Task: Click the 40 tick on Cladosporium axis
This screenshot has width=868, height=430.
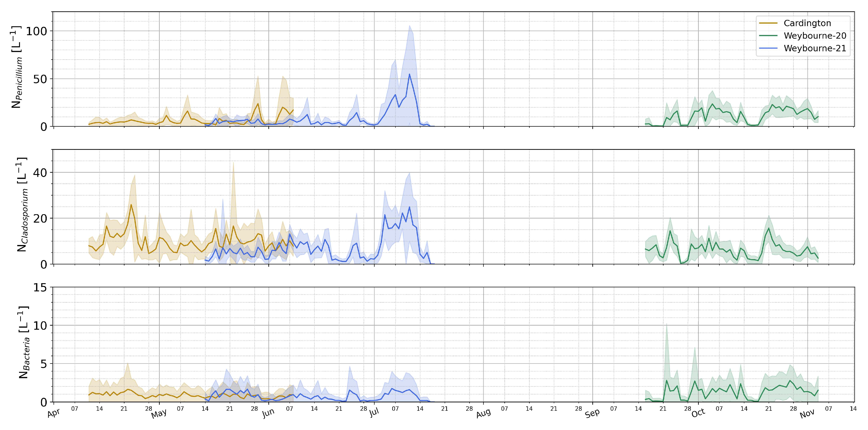Action: pos(40,172)
